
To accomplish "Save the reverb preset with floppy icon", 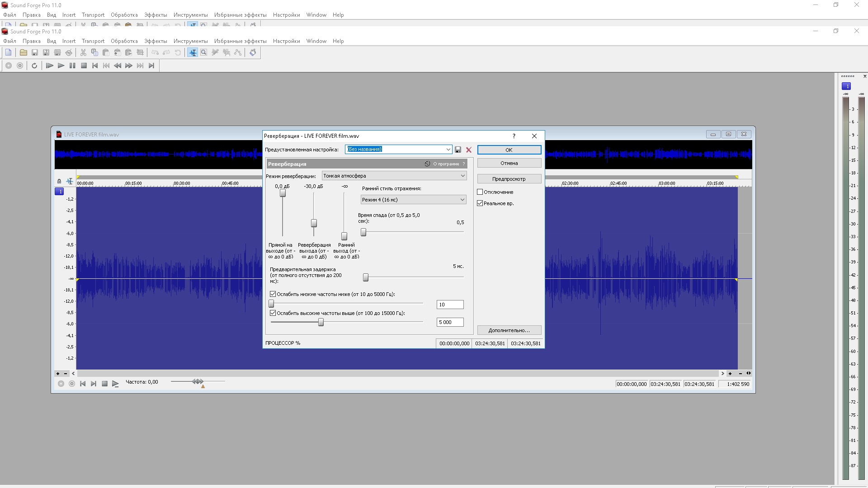I will [x=458, y=150].
